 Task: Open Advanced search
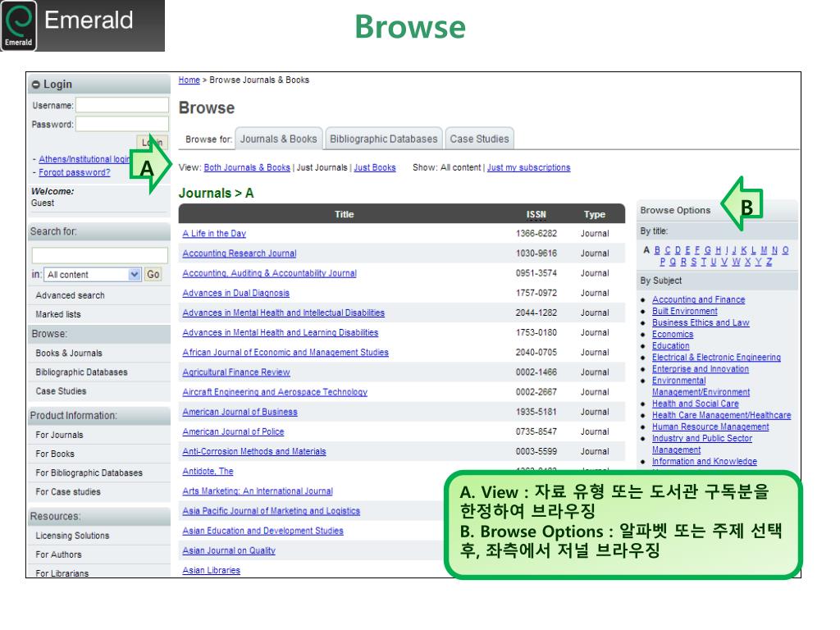click(71, 295)
